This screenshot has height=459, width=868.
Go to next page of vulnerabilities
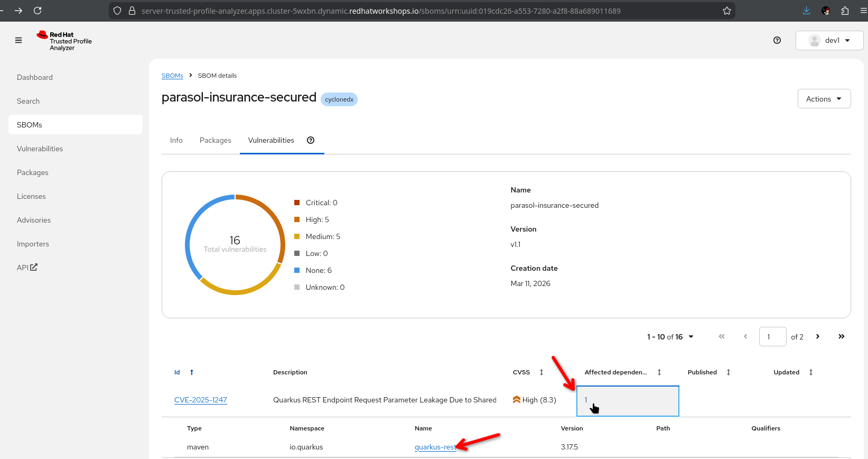[x=818, y=336]
